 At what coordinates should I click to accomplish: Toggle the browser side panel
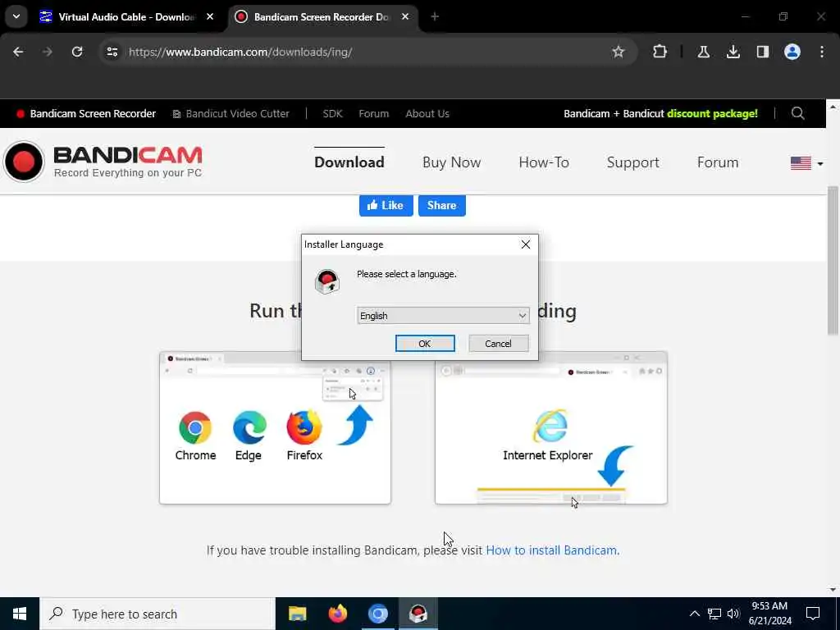pyautogui.click(x=763, y=52)
